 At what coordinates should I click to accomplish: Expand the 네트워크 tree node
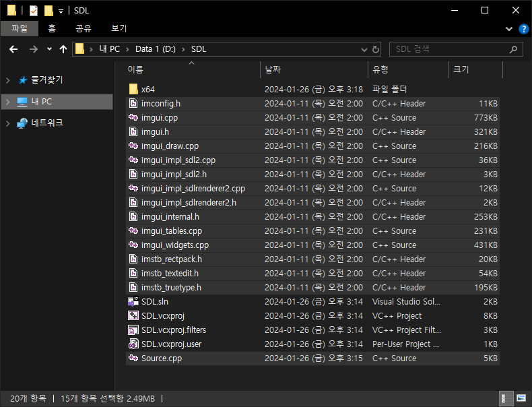click(8, 123)
